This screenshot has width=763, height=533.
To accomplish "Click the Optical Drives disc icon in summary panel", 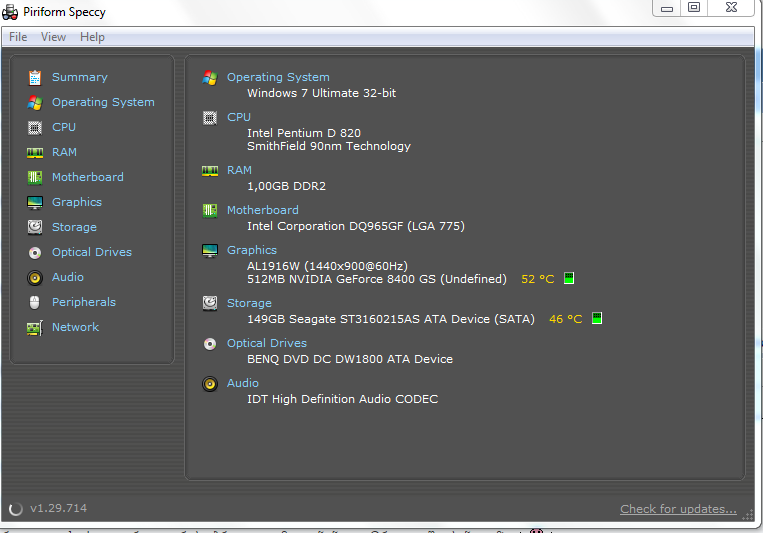I will (x=210, y=344).
